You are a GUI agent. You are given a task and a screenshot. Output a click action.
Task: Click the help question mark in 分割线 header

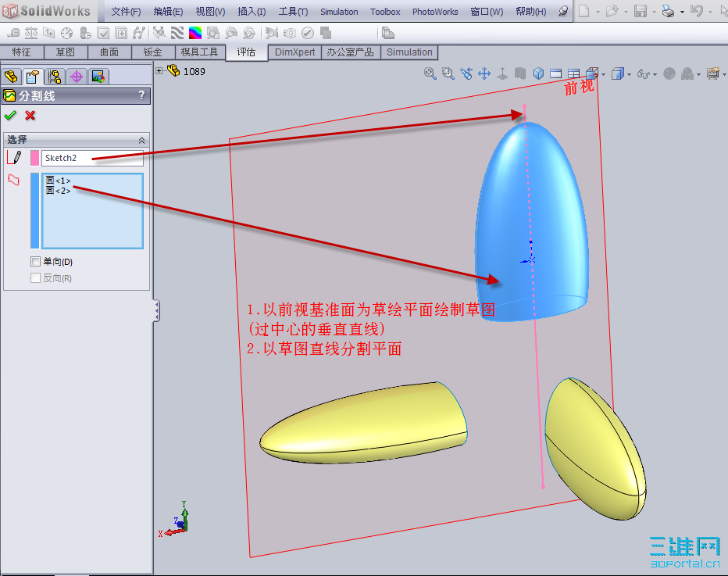(141, 95)
